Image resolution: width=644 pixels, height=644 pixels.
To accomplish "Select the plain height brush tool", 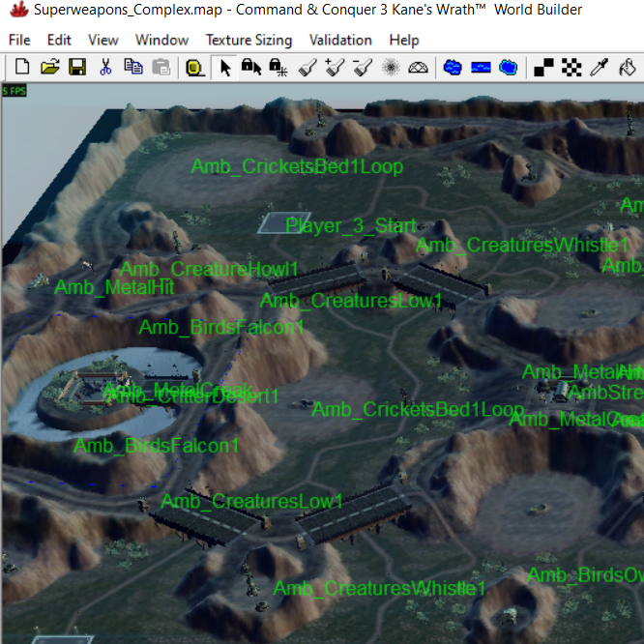I will coord(307,68).
